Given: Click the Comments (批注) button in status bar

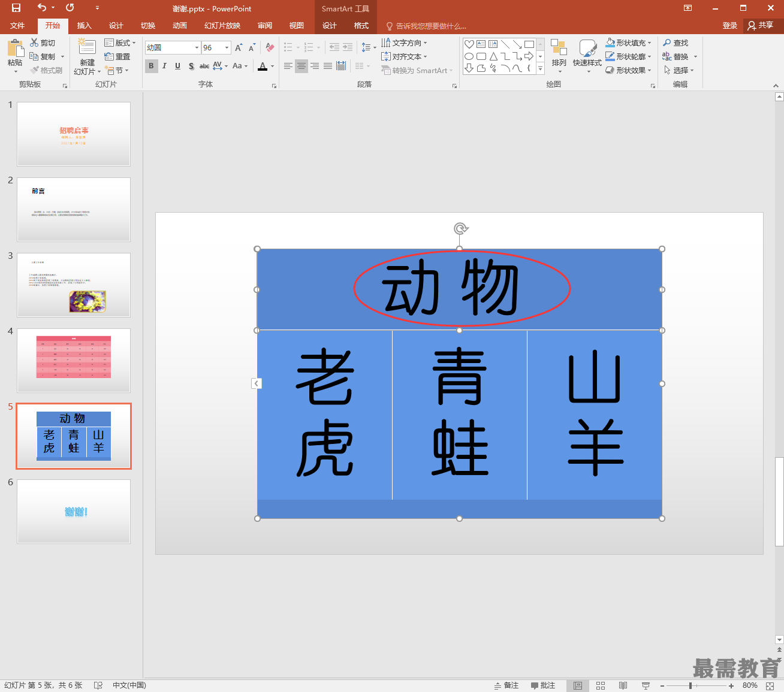Looking at the screenshot, I should tap(543, 685).
